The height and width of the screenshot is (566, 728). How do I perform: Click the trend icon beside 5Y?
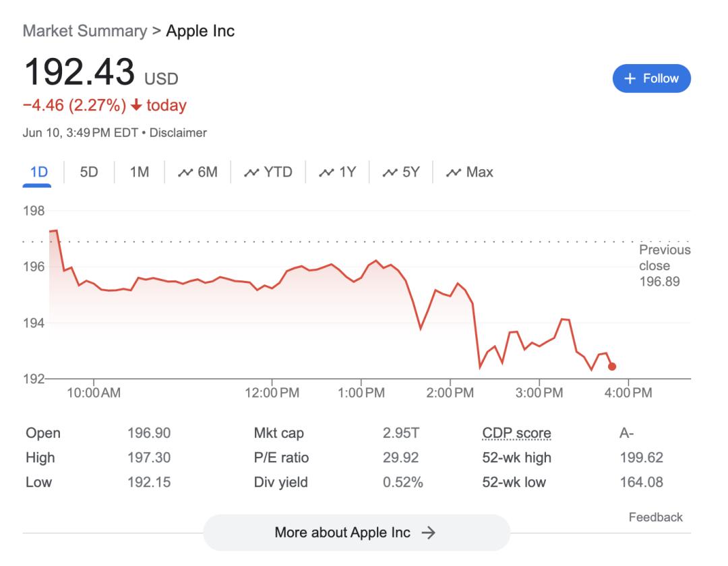[x=390, y=172]
